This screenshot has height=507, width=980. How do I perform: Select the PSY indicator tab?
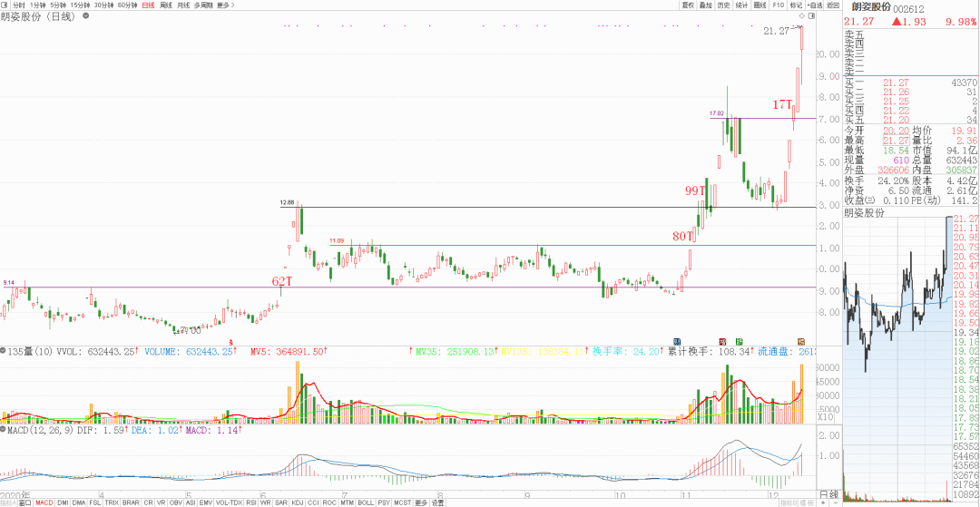pyautogui.click(x=385, y=502)
